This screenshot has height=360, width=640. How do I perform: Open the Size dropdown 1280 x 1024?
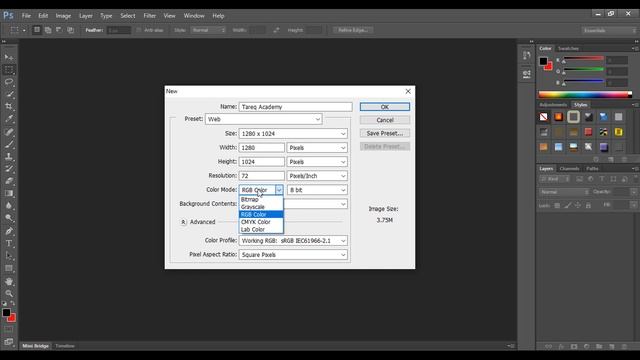[x=293, y=133]
